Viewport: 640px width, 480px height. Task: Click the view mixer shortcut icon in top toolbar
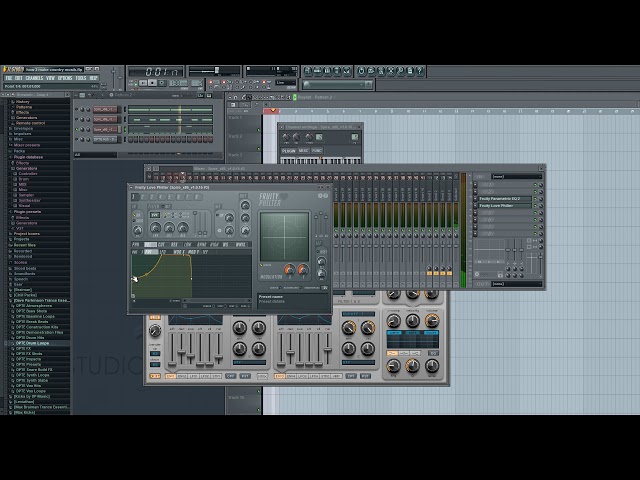347,71
